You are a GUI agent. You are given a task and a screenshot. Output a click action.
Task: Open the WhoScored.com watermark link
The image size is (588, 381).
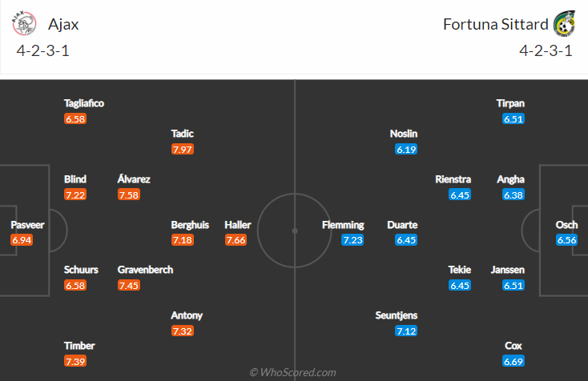(x=292, y=372)
